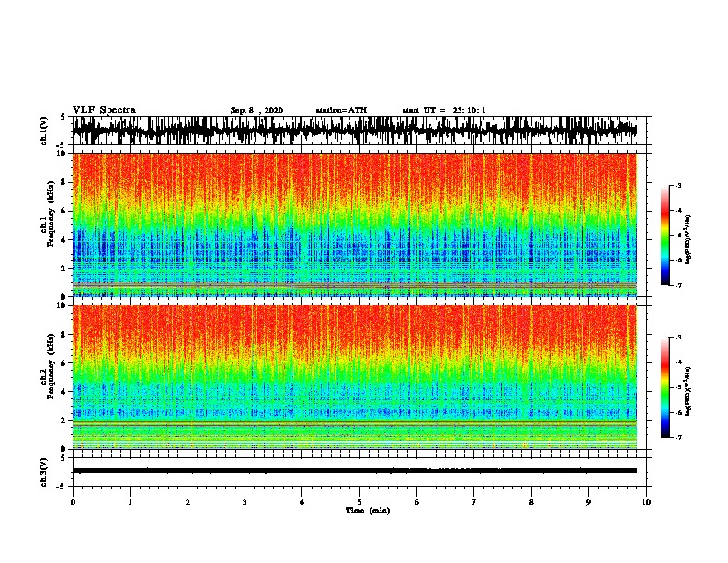Click time axis tick label "7"
Viewport: 728px width, 563px height.
click(x=474, y=502)
